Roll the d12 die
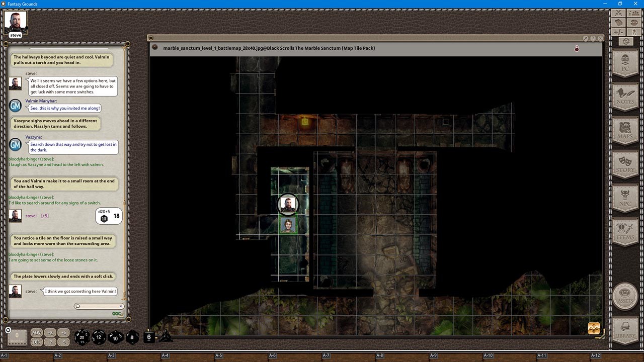 [x=99, y=337]
